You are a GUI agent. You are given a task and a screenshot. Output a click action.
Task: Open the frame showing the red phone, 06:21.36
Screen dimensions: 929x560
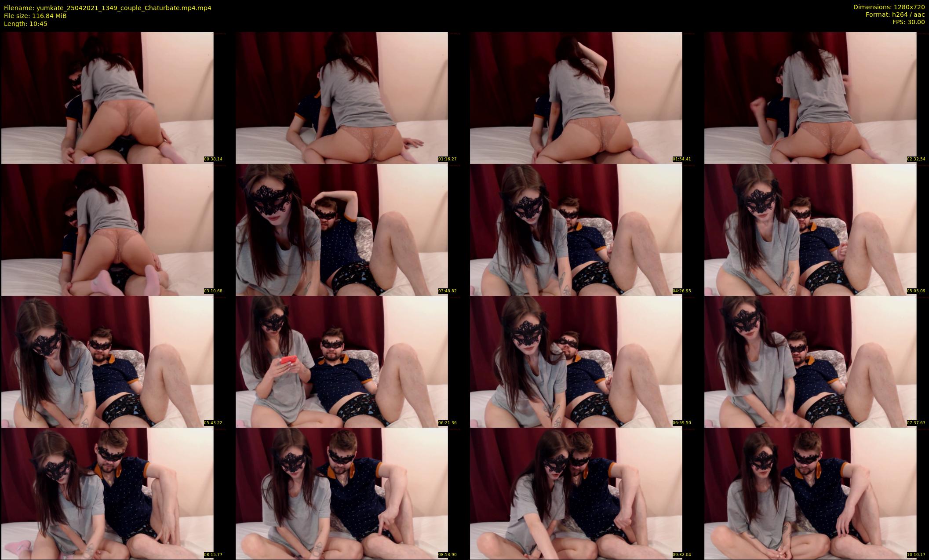[342, 361]
